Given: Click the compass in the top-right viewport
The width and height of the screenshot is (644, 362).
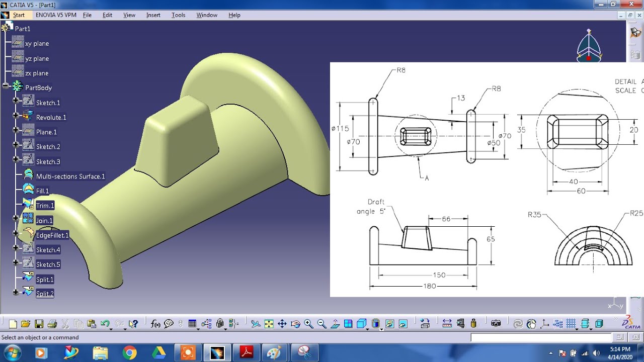Looking at the screenshot, I should coord(589,46).
